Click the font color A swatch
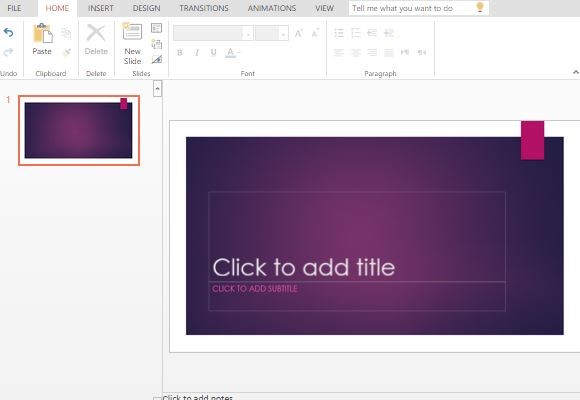This screenshot has width=580, height=400. pyautogui.click(x=230, y=53)
